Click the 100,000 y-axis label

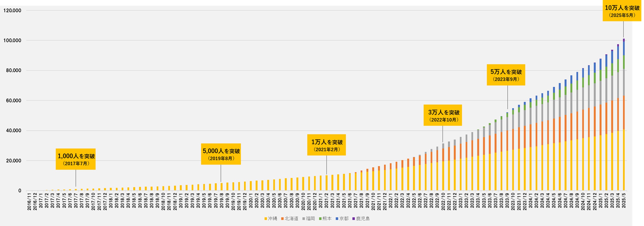pos(12,41)
